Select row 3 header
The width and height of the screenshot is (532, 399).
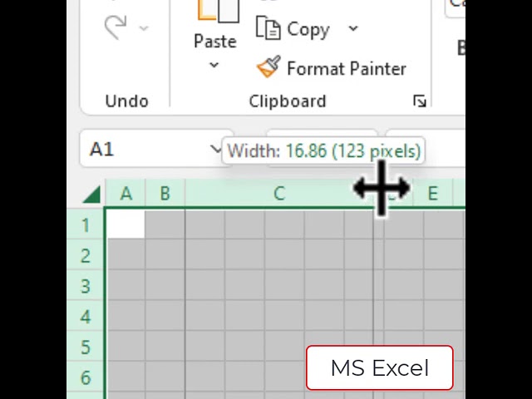click(86, 286)
